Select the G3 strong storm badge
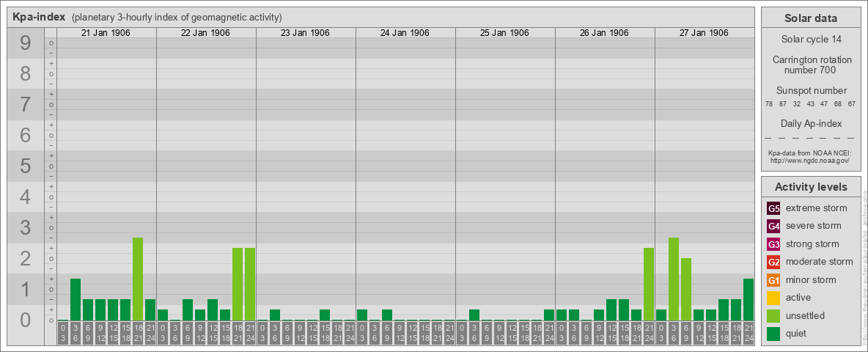This screenshot has width=868, height=352. click(773, 244)
